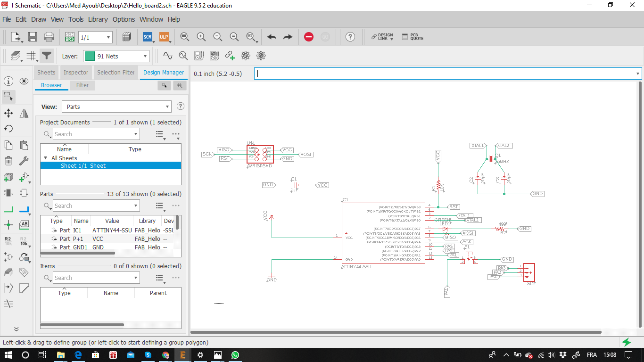Collapse the All Sheets tree node
Viewport: 644px width, 362px height.
click(x=46, y=158)
